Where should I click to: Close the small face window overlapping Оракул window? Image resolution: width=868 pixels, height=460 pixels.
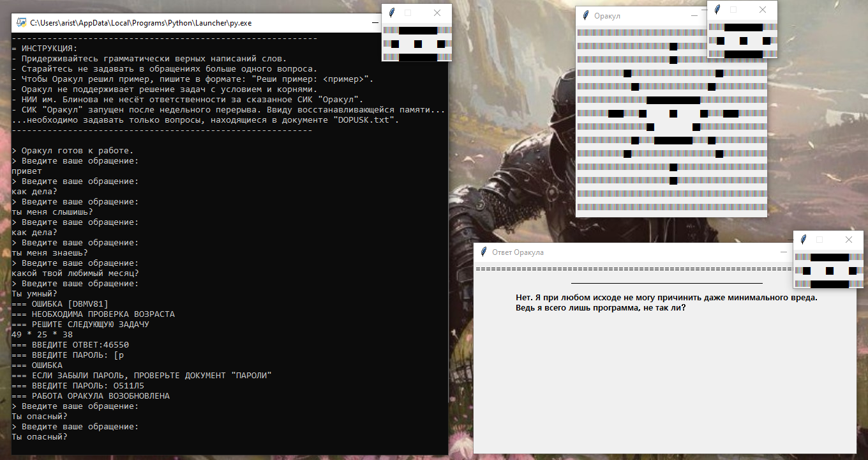coord(763,10)
